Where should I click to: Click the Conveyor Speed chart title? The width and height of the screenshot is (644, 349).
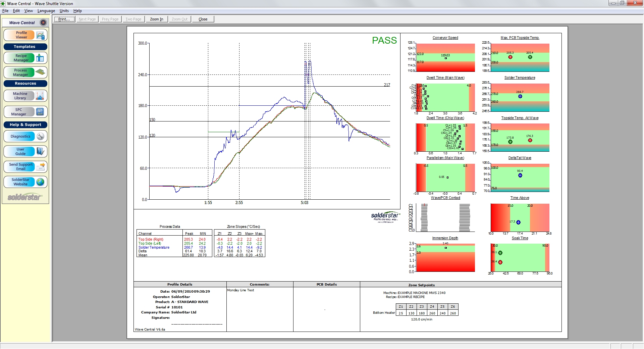click(x=445, y=38)
